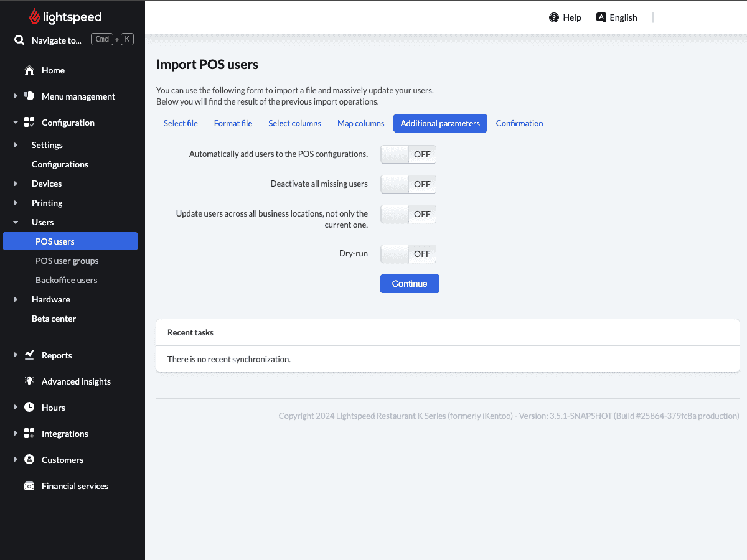
Task: Go to the Confirmation step
Action: (x=519, y=123)
